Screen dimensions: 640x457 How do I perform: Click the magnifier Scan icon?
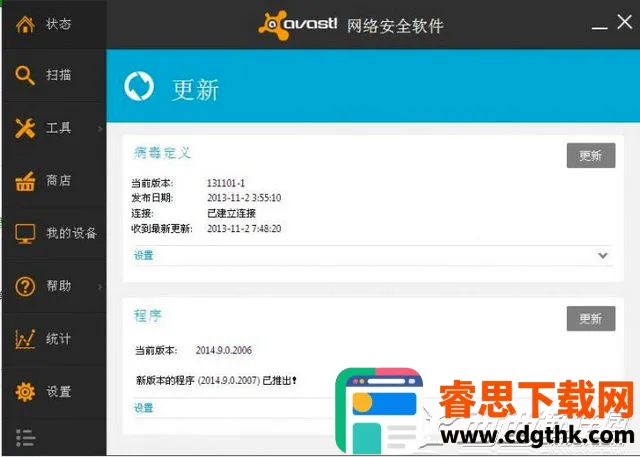click(x=25, y=75)
